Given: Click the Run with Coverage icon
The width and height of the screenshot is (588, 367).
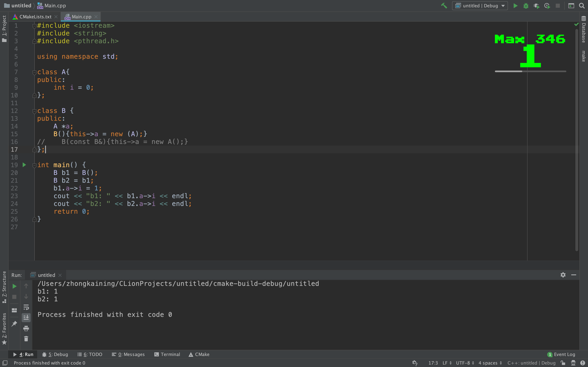Looking at the screenshot, I should (x=536, y=6).
